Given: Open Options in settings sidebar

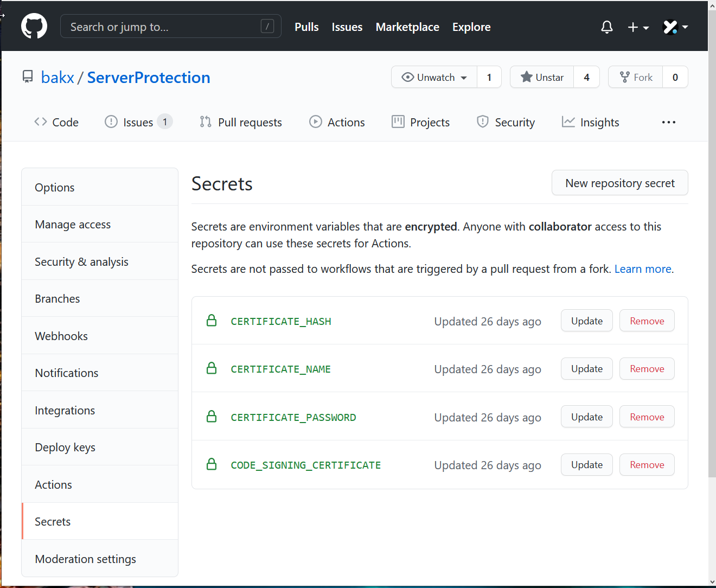Looking at the screenshot, I should tap(100, 187).
